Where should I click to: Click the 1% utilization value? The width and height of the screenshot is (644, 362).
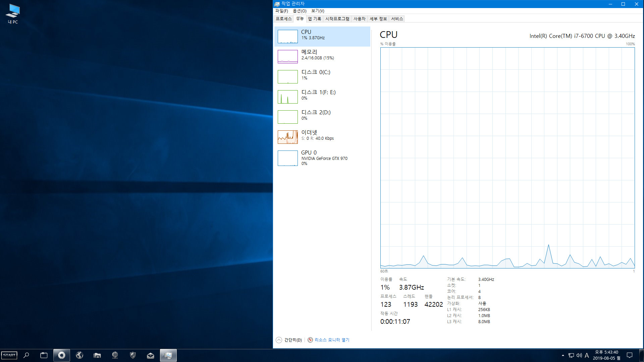(385, 287)
